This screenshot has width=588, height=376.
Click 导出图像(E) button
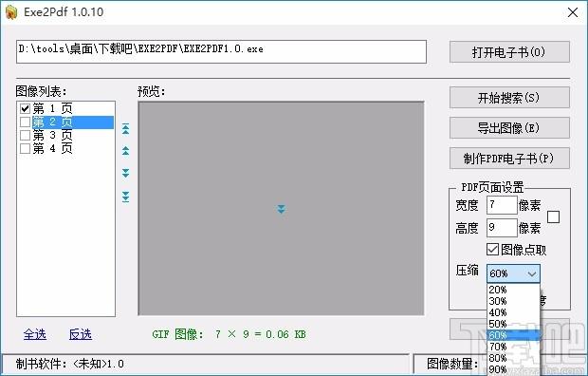pyautogui.click(x=509, y=128)
